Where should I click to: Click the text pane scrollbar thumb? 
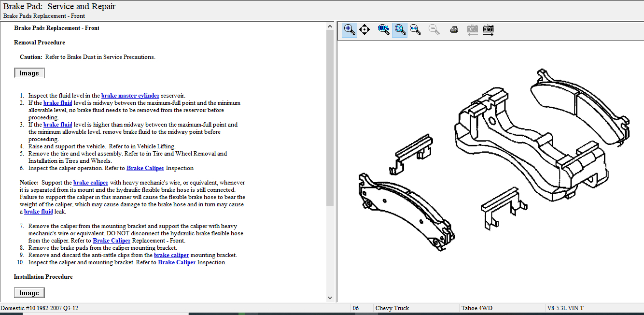coord(330,118)
